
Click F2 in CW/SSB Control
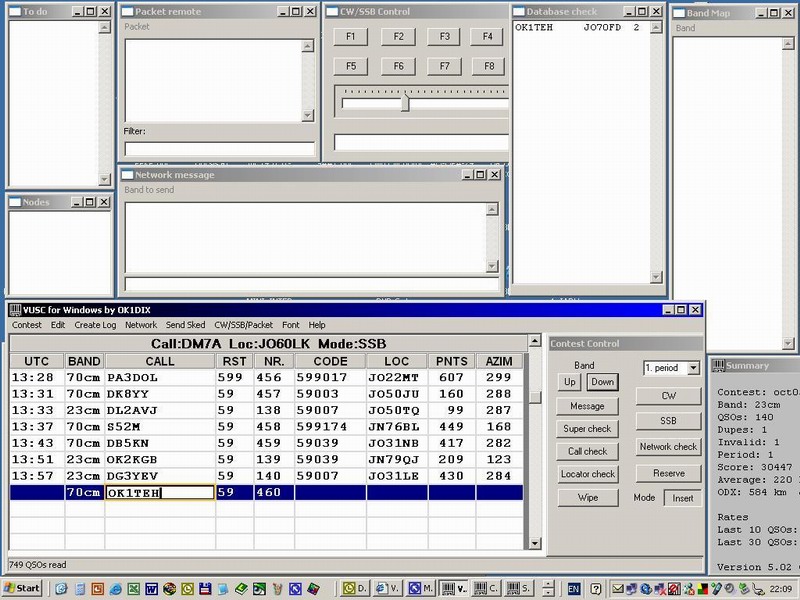[398, 37]
